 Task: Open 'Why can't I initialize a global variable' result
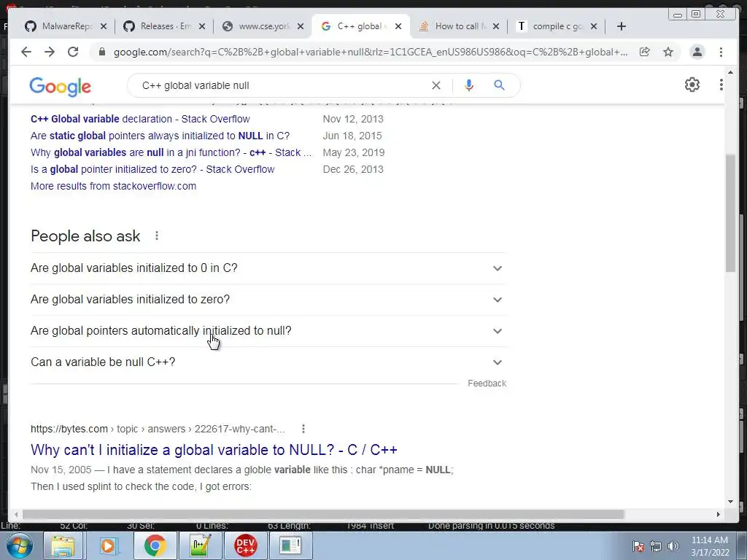(x=214, y=449)
